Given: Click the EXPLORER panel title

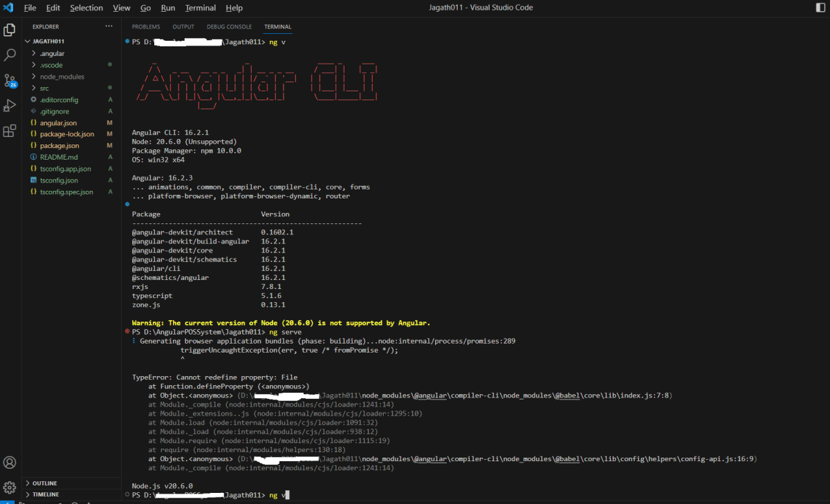Looking at the screenshot, I should tap(46, 26).
